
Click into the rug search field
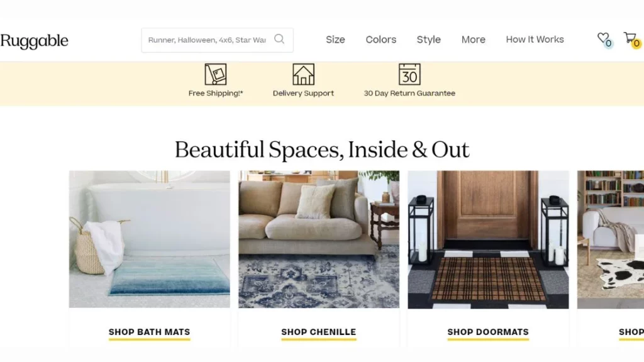(208, 40)
